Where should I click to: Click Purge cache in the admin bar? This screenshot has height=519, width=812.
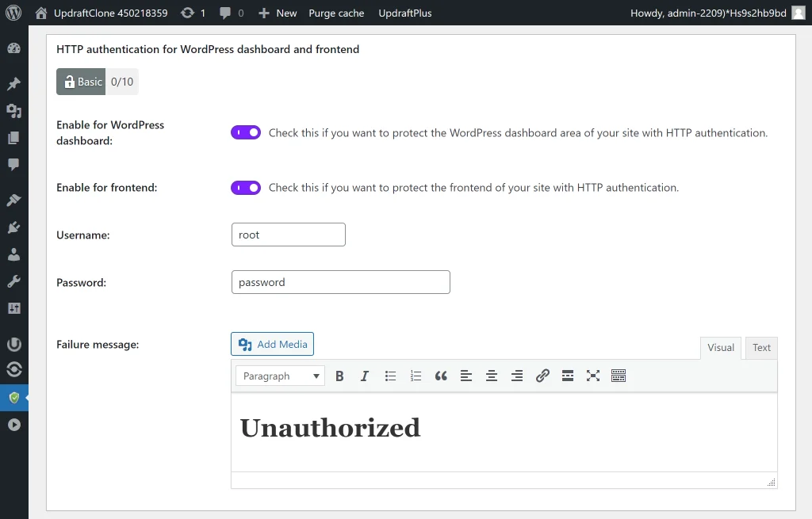[336, 13]
